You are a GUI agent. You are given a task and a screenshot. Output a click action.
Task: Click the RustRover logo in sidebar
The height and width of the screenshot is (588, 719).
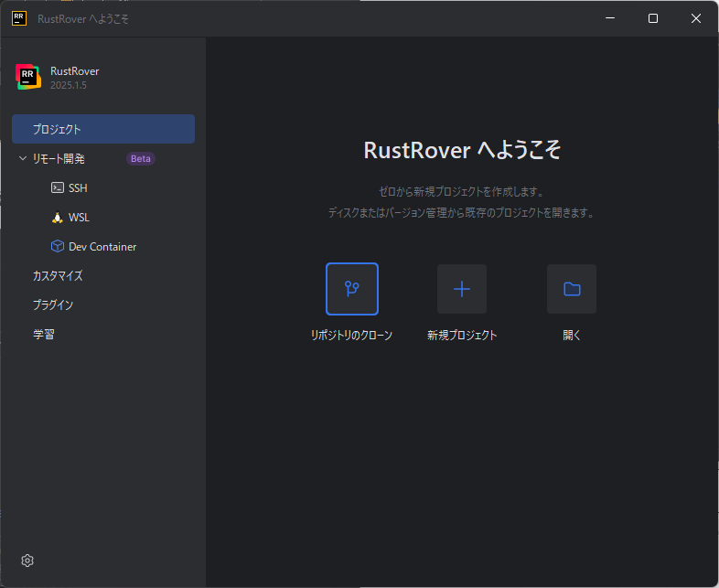coord(28,77)
